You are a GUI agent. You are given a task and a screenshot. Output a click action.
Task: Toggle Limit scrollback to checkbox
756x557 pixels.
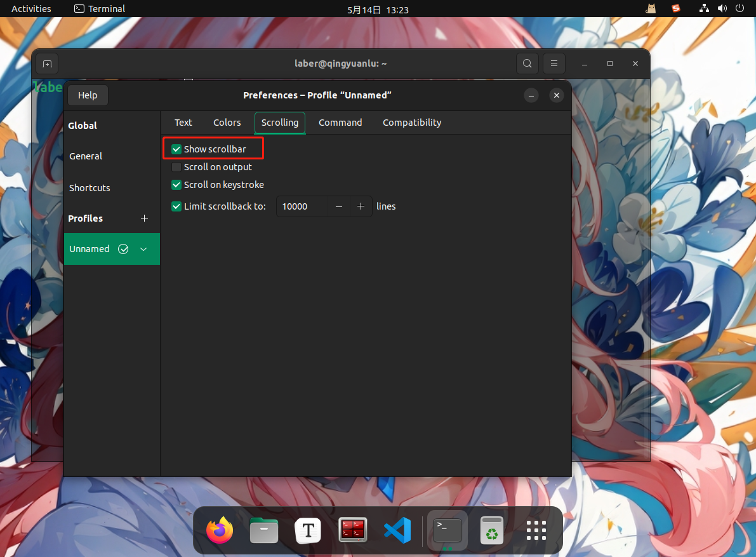coord(176,206)
